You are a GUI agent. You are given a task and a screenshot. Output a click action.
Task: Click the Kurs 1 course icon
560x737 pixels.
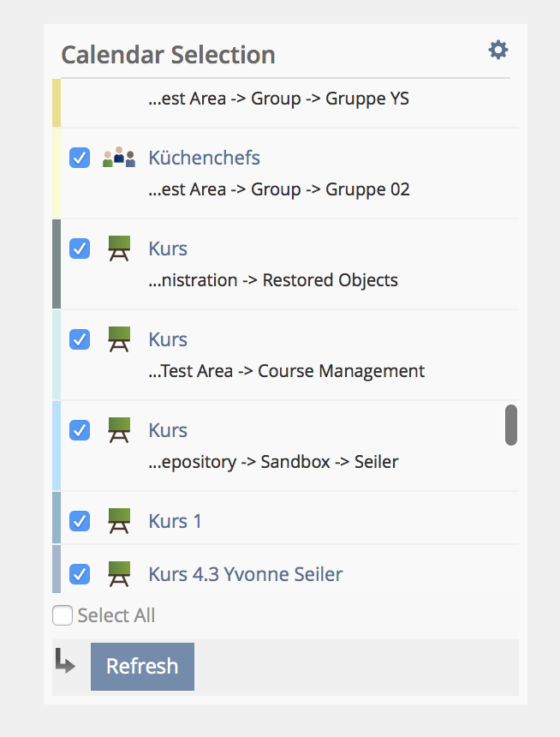119,521
